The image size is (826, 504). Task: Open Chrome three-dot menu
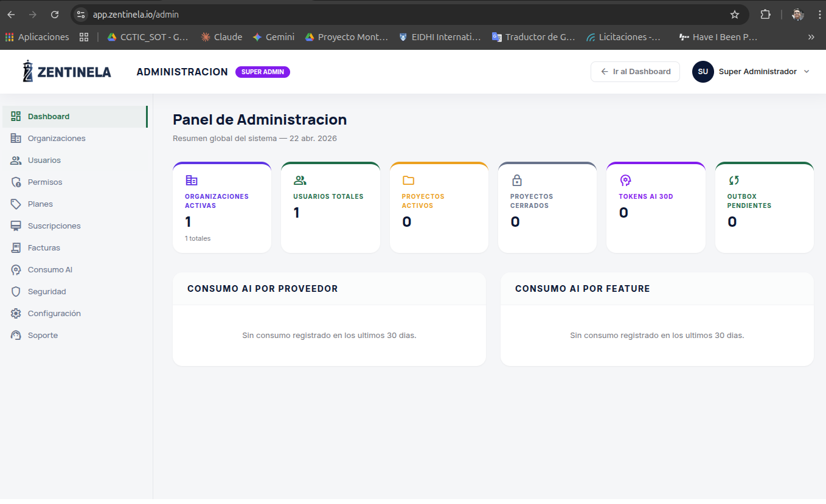click(x=820, y=15)
